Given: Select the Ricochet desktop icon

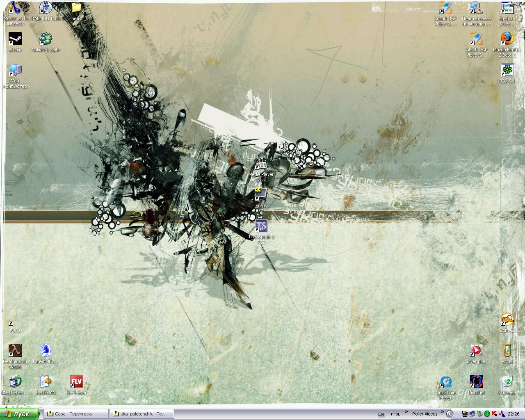Looking at the screenshot, I should [476, 382].
